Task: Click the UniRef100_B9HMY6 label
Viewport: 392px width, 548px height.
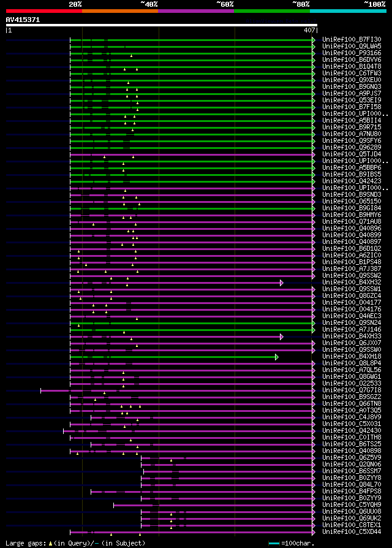Action: tap(352, 215)
